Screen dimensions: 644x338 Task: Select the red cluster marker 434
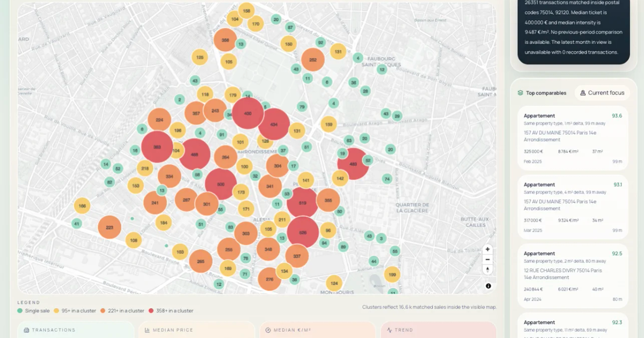[274, 124]
